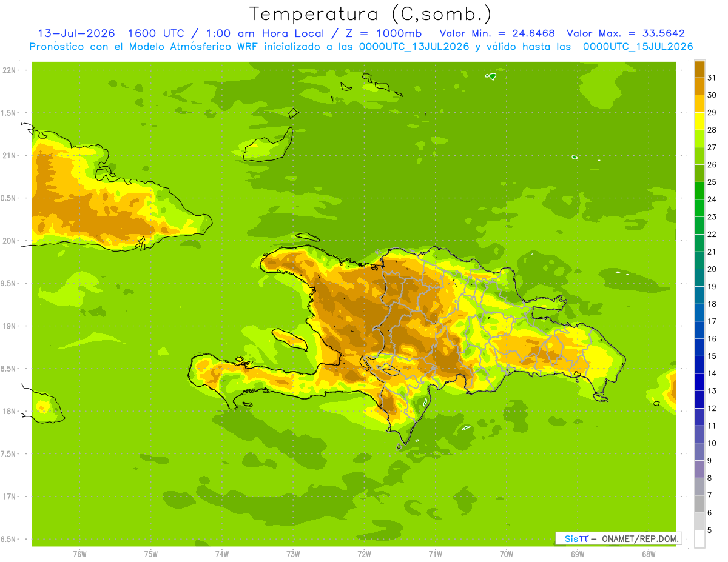The width and height of the screenshot is (728, 562).
Task: Click the legend number '21'
Action: click(713, 252)
